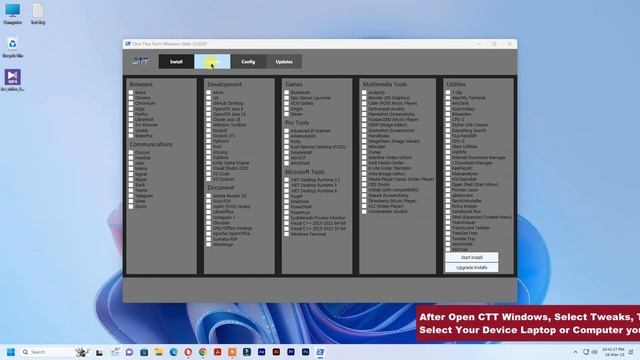The height and width of the screenshot is (360, 640).
Task: Check the Brave browser checkbox
Action: point(131,93)
